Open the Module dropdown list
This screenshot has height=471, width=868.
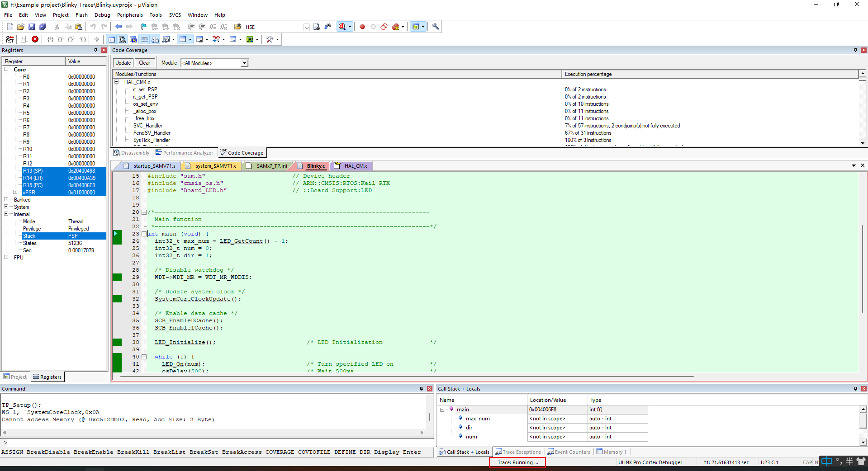(244, 63)
